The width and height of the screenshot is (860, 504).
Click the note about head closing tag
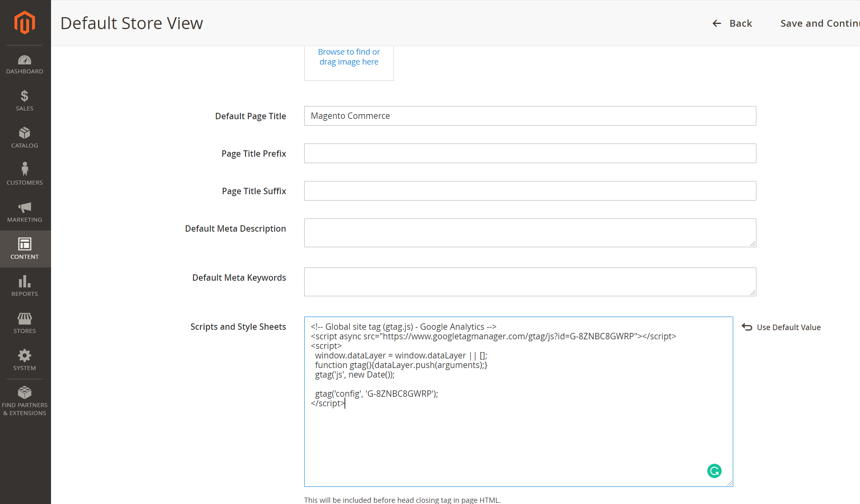402,500
